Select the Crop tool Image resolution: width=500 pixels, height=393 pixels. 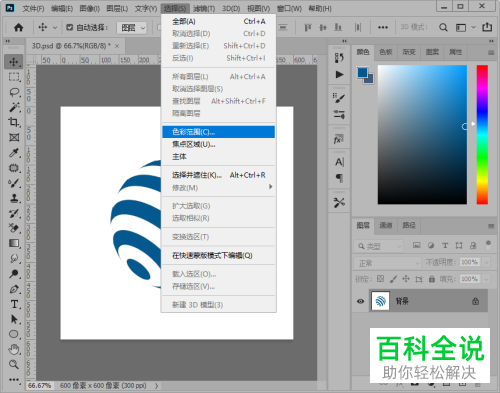pos(14,122)
